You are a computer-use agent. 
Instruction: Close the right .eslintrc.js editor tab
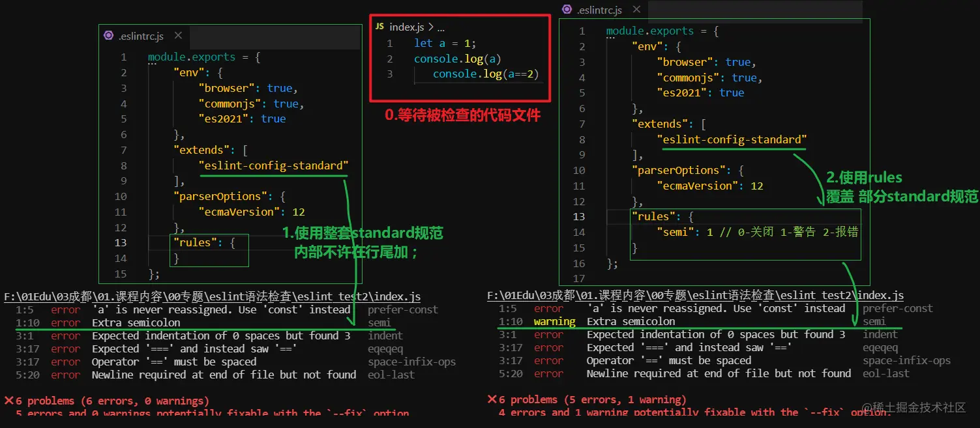(637, 10)
